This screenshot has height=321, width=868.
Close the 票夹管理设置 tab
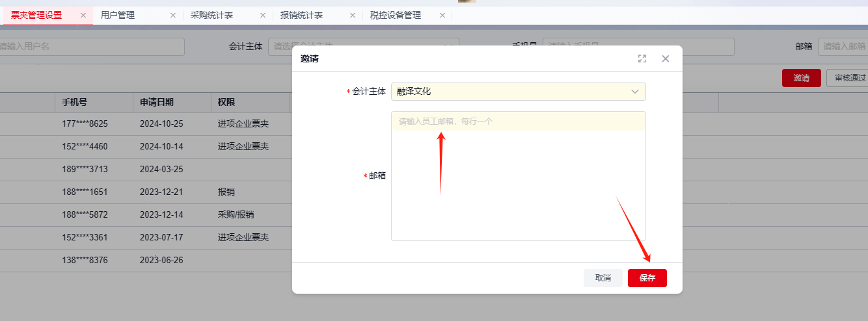83,16
